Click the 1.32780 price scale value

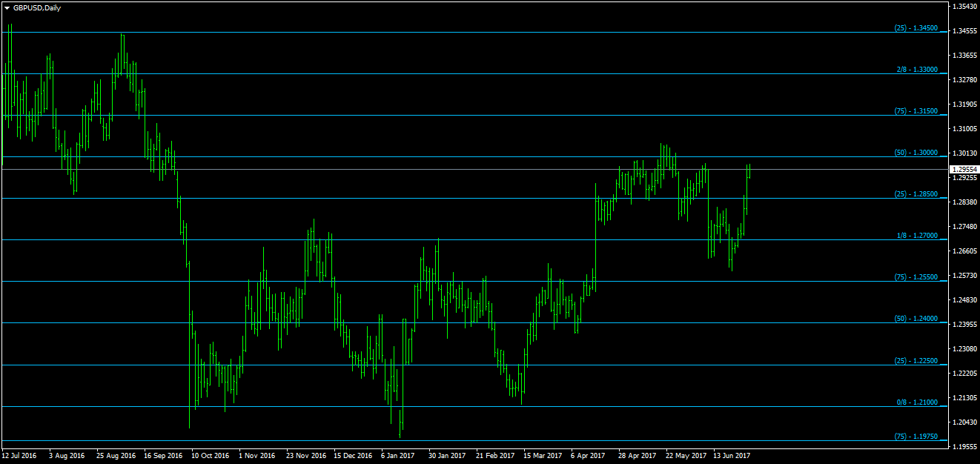click(963, 79)
